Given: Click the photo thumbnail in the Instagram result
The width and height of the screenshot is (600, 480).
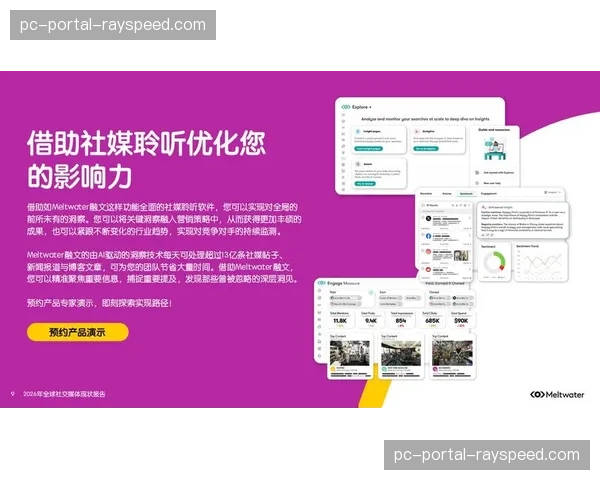Looking at the screenshot, I should pyautogui.click(x=461, y=255).
